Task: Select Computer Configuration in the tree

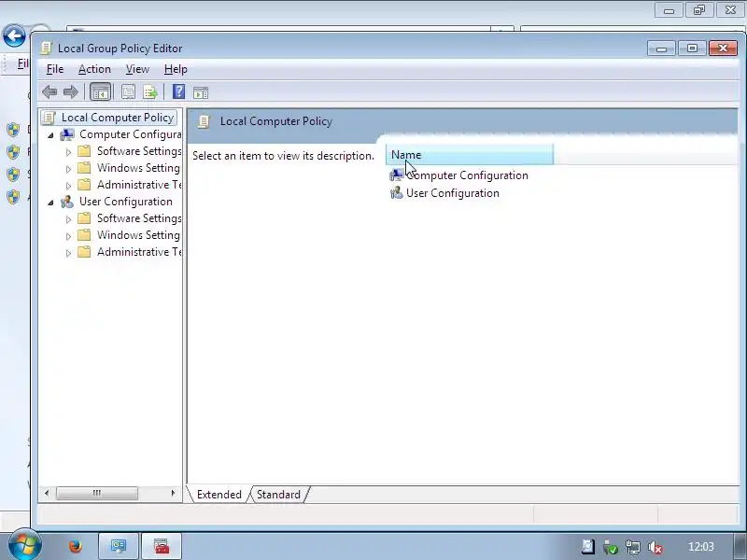Action: pos(131,134)
